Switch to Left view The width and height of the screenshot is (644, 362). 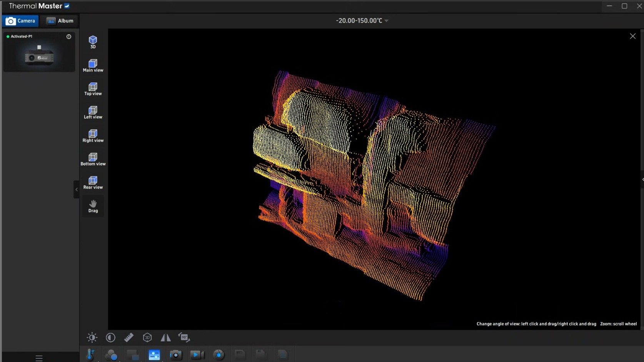pyautogui.click(x=93, y=112)
